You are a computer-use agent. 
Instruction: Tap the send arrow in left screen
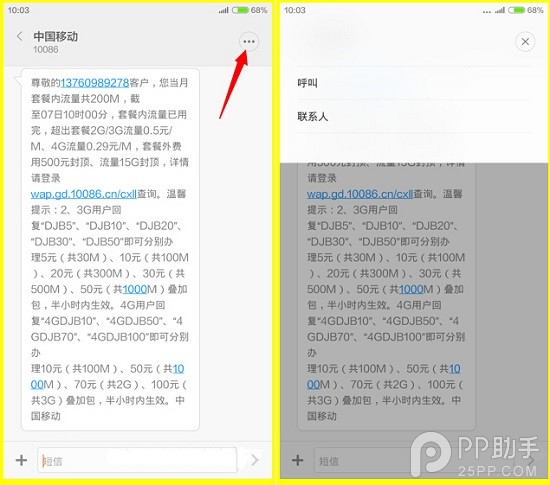pyautogui.click(x=255, y=460)
